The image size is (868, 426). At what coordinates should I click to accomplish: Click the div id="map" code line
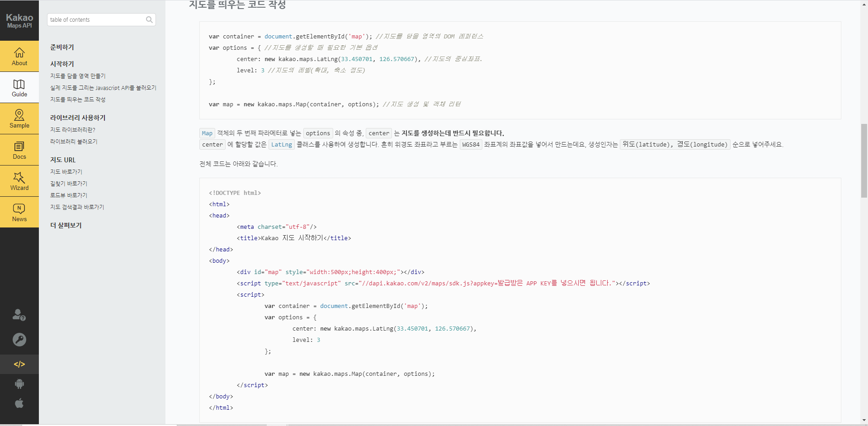330,272
